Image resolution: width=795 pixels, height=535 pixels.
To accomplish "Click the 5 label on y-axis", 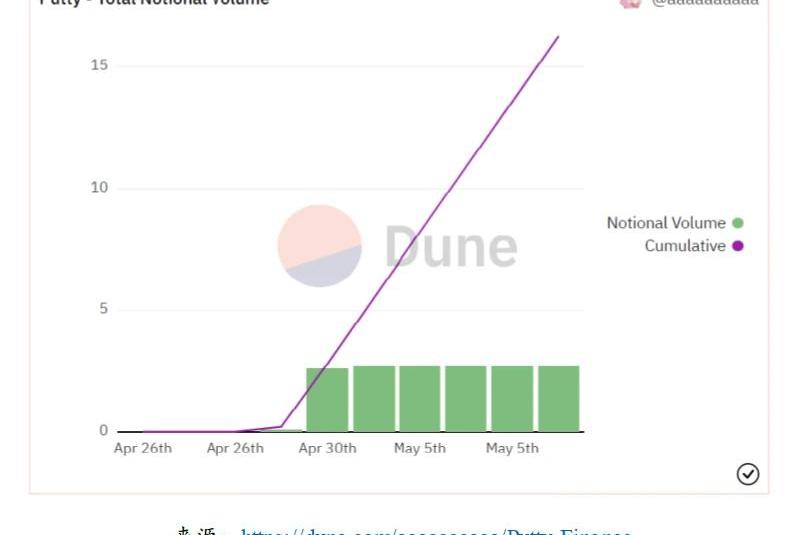I will 103,309.
